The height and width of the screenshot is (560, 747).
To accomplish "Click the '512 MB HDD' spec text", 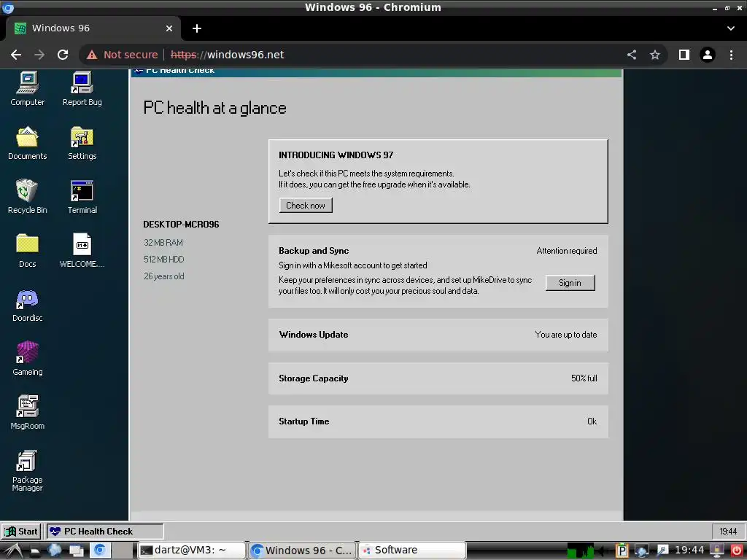I will [x=164, y=259].
